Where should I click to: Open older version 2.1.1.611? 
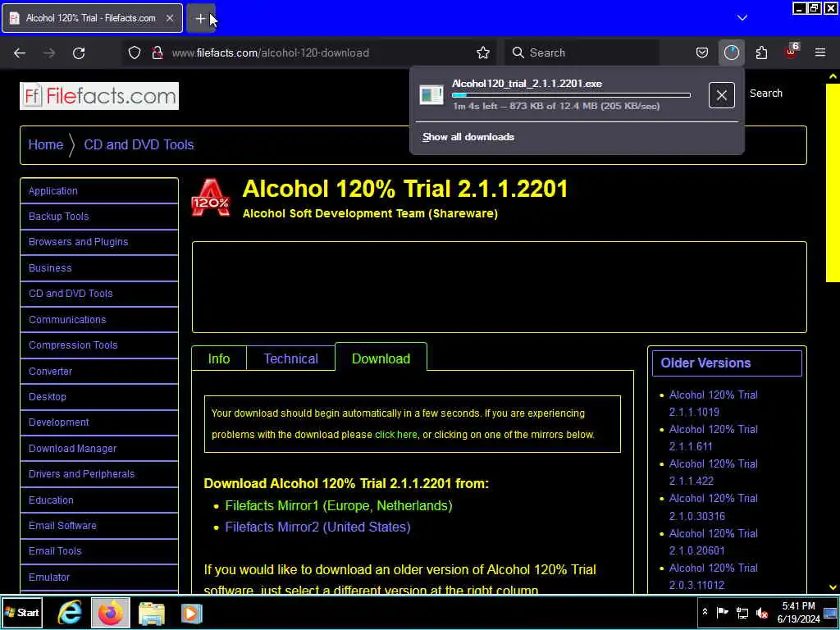pyautogui.click(x=713, y=438)
